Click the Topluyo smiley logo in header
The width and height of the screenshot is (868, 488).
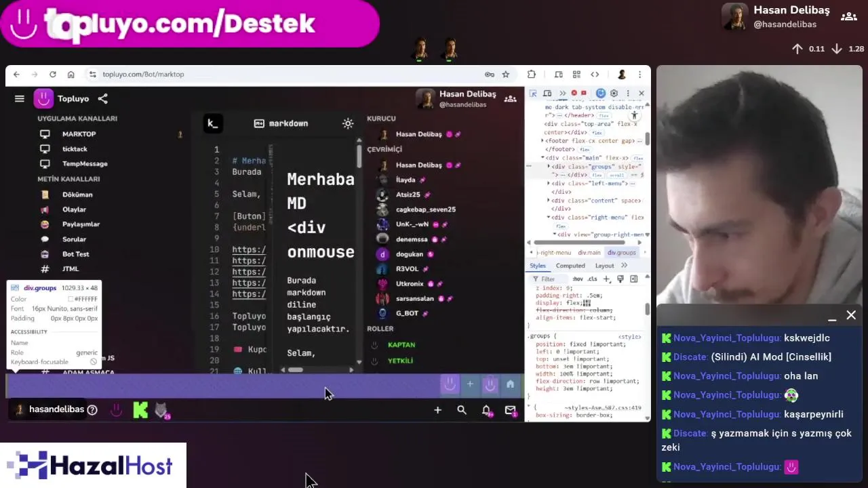[x=43, y=99]
